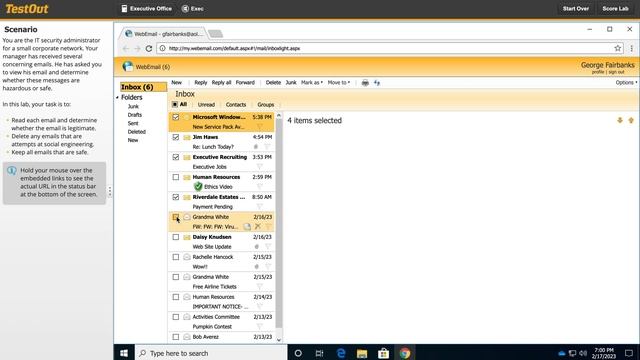Check the Grandma White FW email checkbox
Screen dimensions: 640x360
(x=176, y=217)
